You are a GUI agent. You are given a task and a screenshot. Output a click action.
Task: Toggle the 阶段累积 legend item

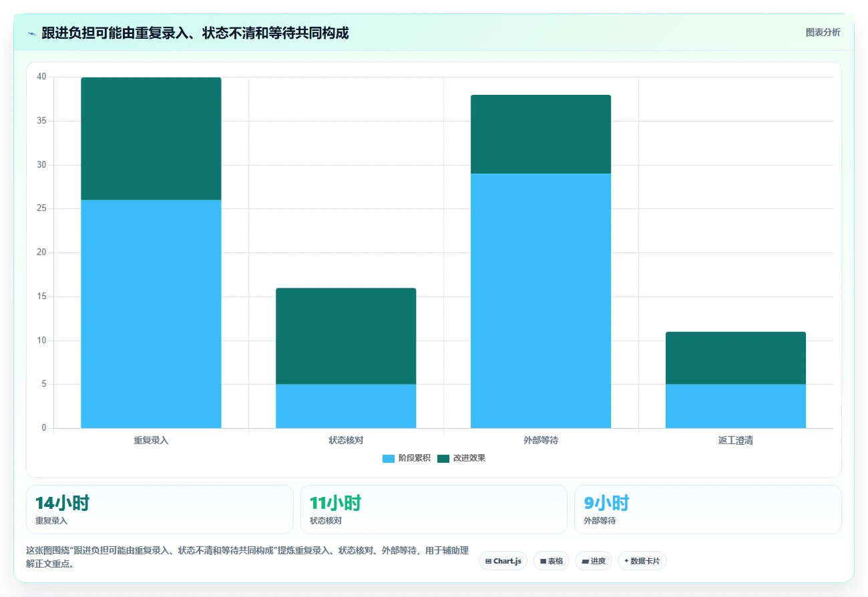(406, 458)
